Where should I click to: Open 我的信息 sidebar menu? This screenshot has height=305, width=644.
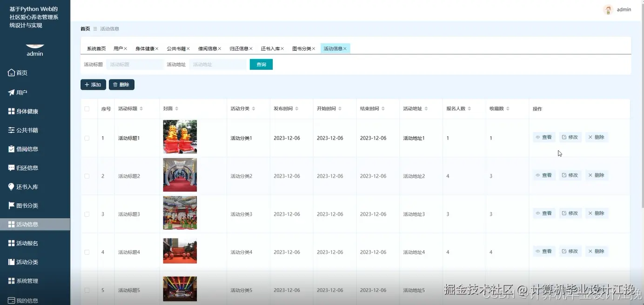[35, 300]
